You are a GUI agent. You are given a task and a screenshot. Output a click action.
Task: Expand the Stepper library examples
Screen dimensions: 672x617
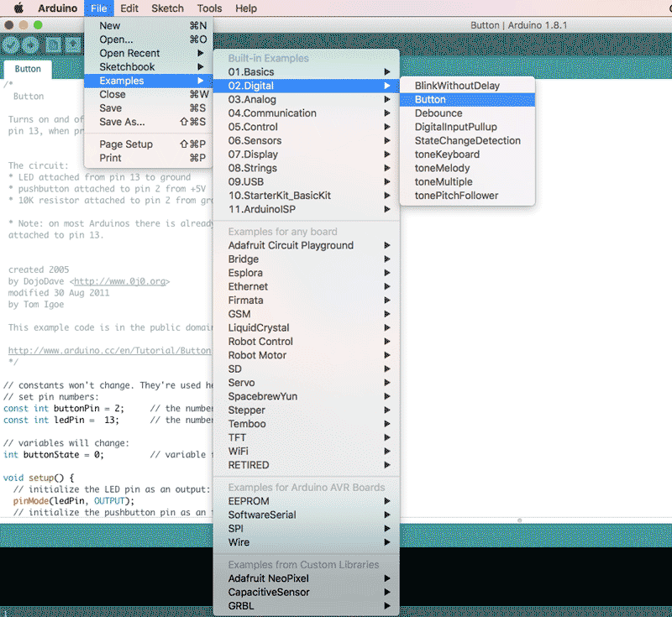[307, 410]
